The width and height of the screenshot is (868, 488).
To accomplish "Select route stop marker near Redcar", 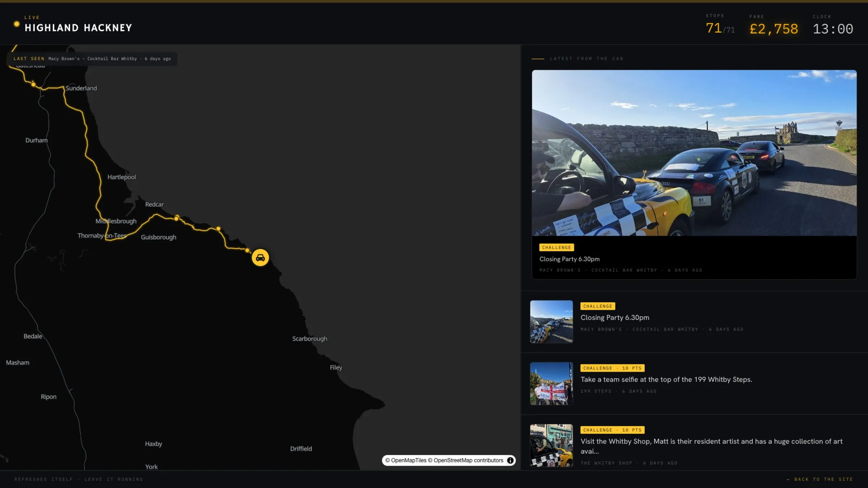I will click(176, 218).
